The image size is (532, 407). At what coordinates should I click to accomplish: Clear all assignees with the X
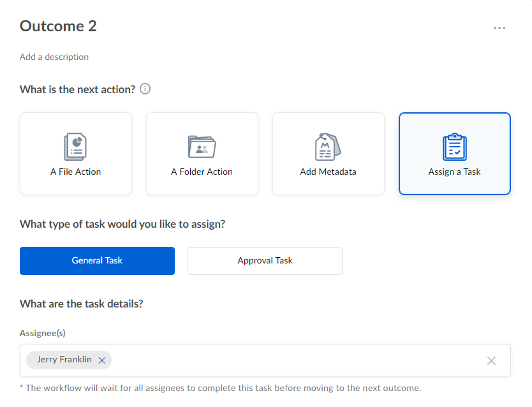(x=491, y=360)
